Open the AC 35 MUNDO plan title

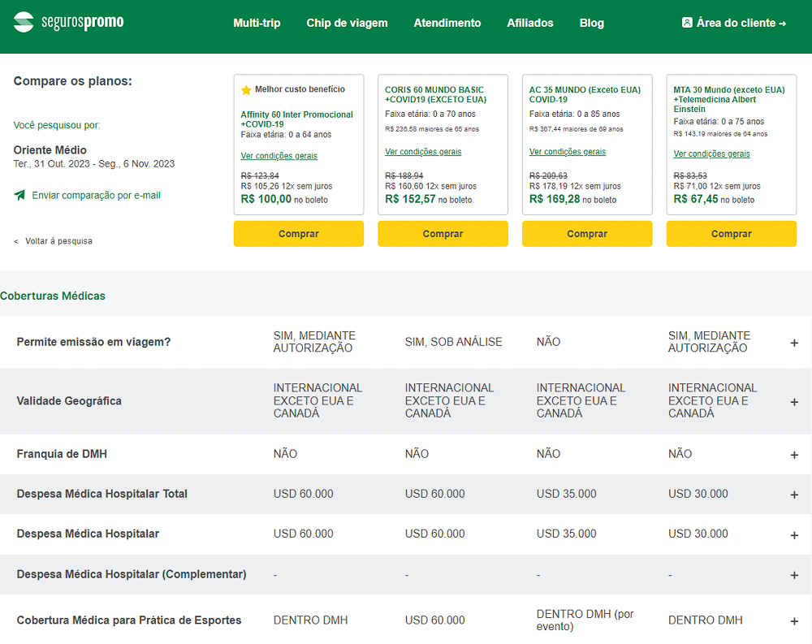585,94
